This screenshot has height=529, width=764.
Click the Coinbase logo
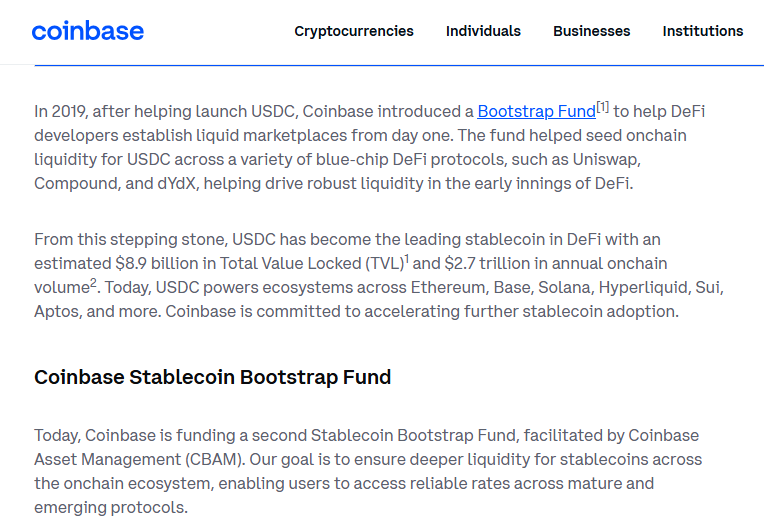click(88, 31)
